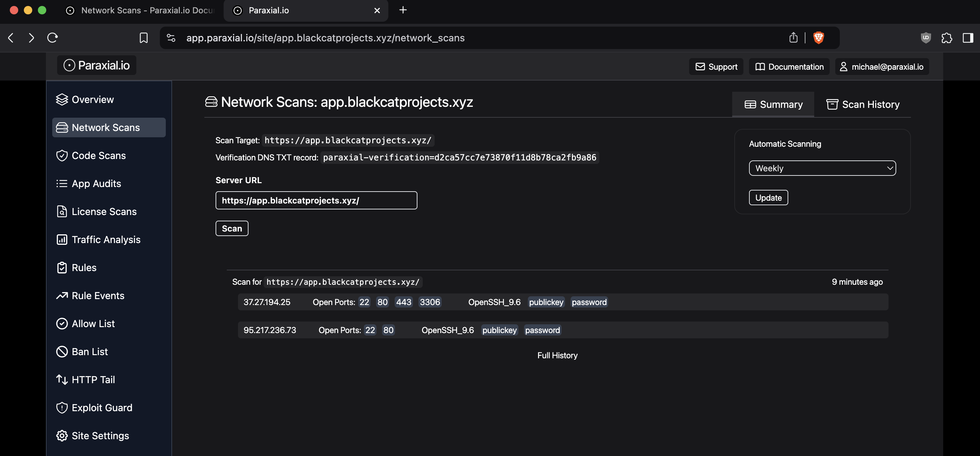Image resolution: width=980 pixels, height=456 pixels.
Task: Open a new browser tab
Action: (403, 10)
